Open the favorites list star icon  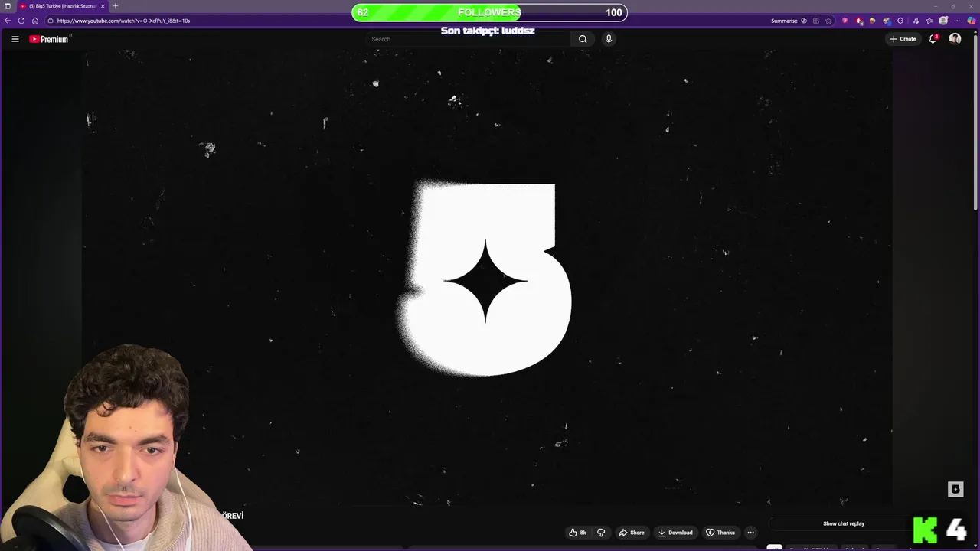click(x=929, y=21)
